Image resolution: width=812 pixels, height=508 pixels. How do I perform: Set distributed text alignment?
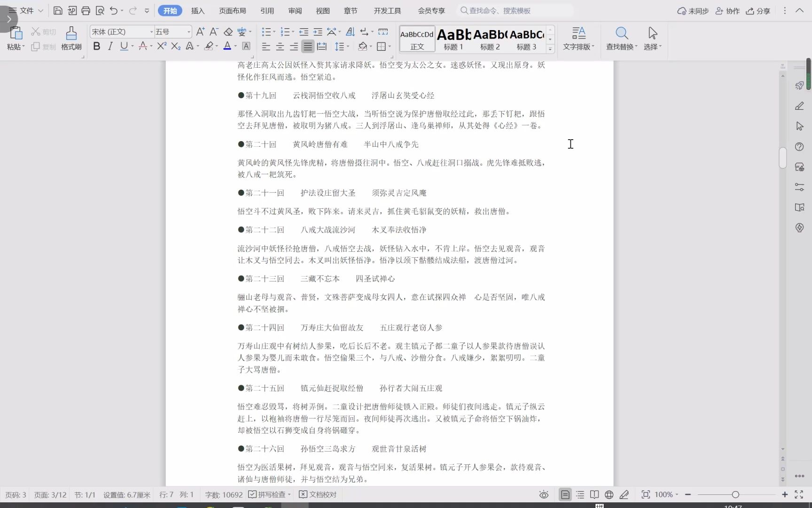coord(322,46)
